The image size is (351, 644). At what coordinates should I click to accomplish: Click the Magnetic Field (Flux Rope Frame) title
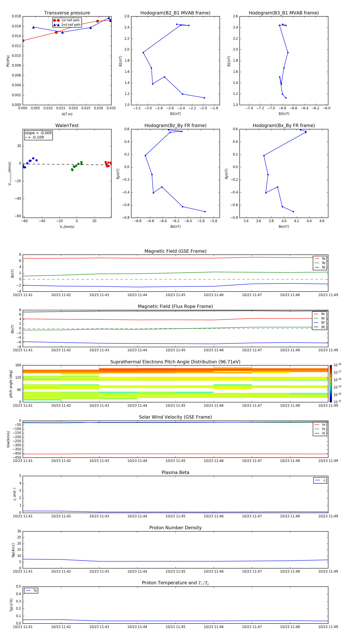point(175,307)
